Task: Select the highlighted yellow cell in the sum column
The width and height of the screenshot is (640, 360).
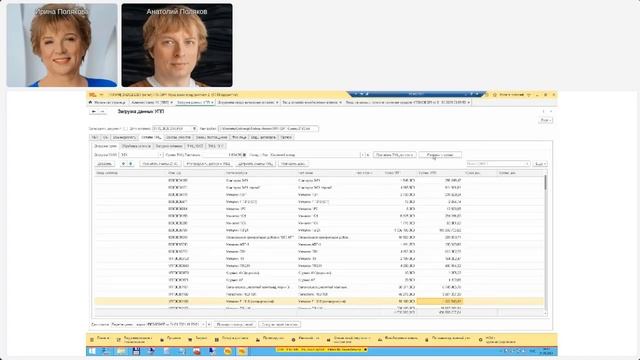Action: coord(440,301)
